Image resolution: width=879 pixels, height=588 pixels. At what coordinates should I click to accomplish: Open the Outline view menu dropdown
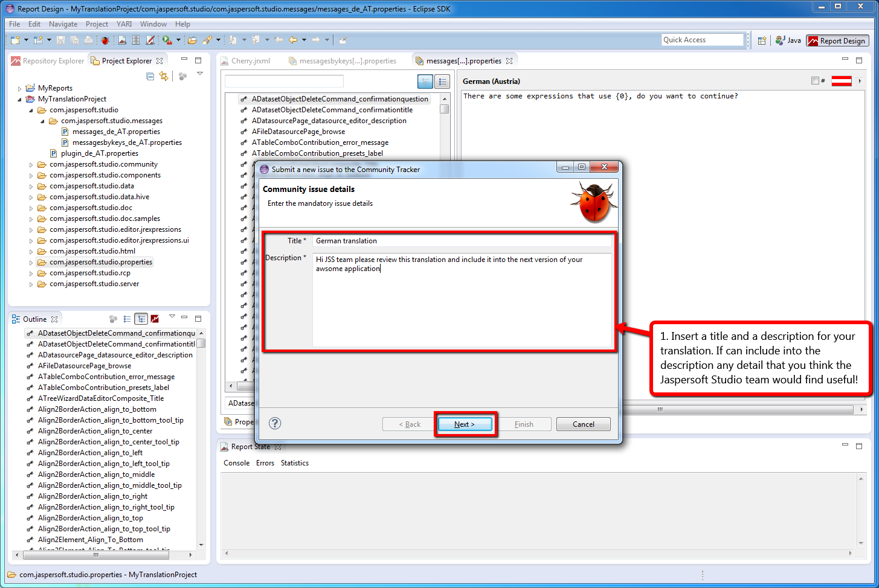(172, 317)
